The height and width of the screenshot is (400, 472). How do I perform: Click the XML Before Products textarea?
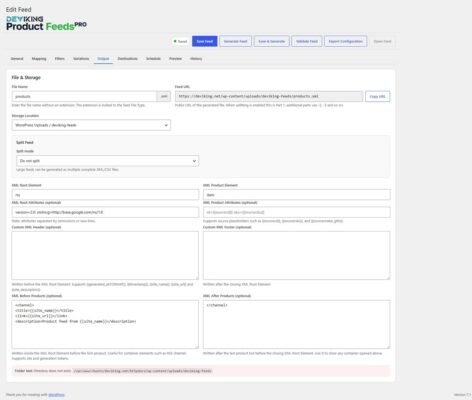point(105,324)
